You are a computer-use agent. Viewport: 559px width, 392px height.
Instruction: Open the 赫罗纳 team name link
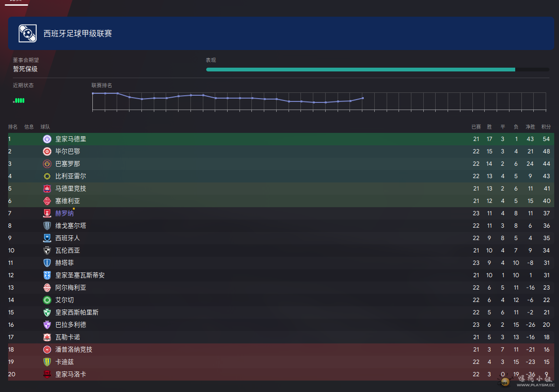[x=65, y=213]
